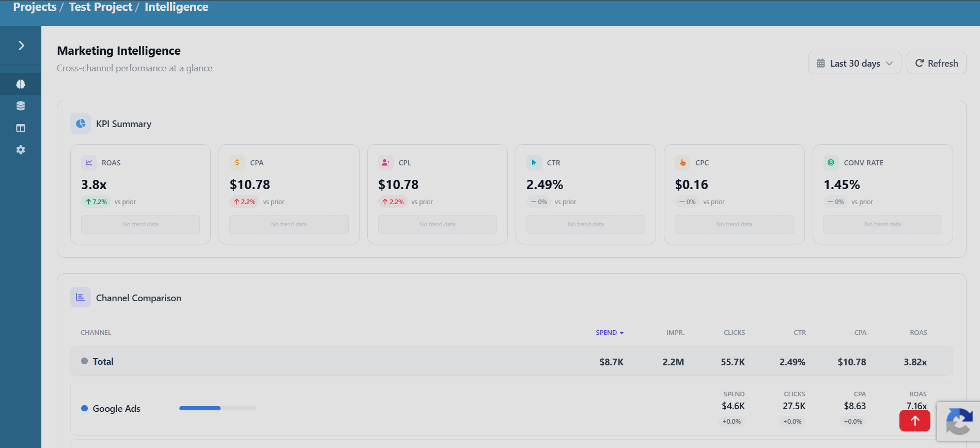Click the CPL 2.2% trend badge
Screen dimensions: 980x448
click(393, 202)
